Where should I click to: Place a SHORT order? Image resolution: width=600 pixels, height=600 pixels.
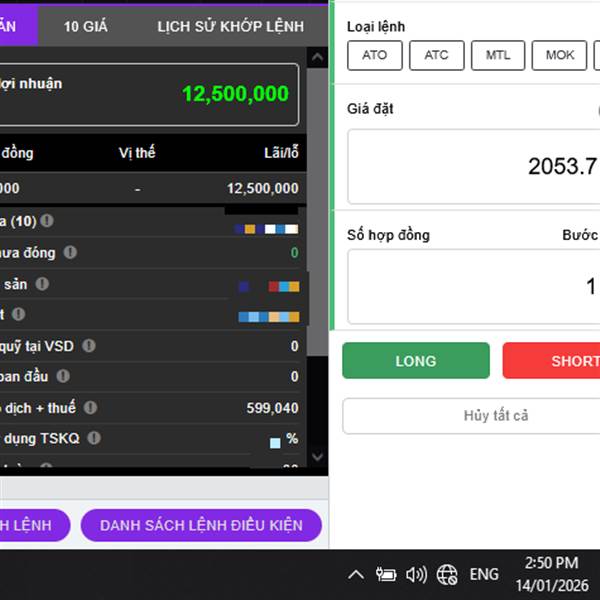(551, 360)
